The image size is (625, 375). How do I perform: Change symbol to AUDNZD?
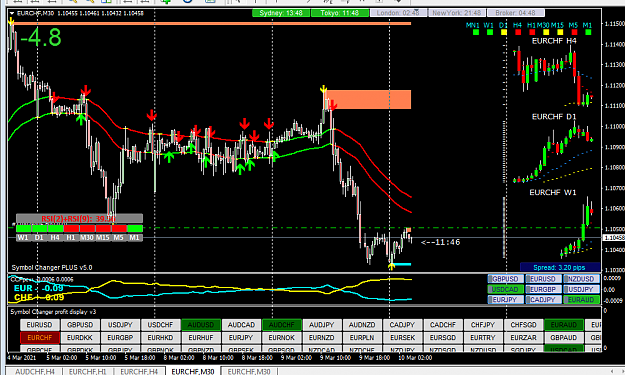click(x=362, y=325)
